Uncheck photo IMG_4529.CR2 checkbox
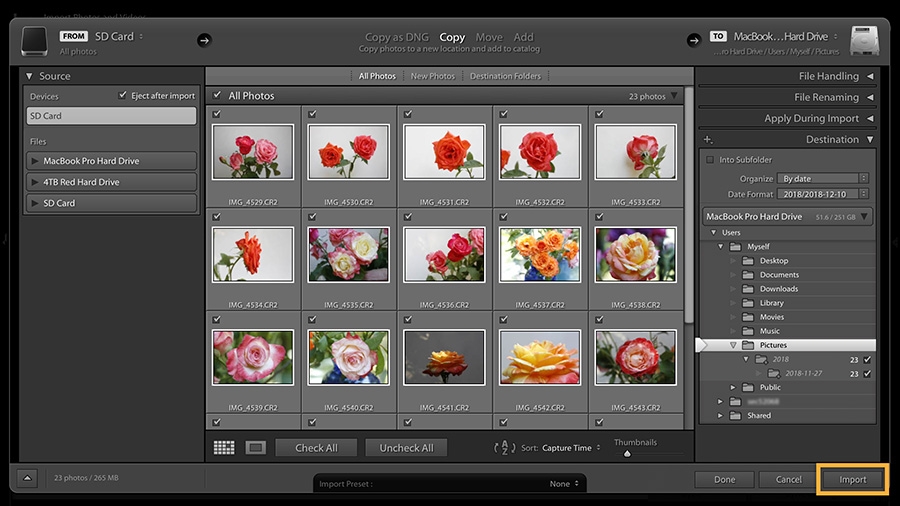 pyautogui.click(x=216, y=114)
